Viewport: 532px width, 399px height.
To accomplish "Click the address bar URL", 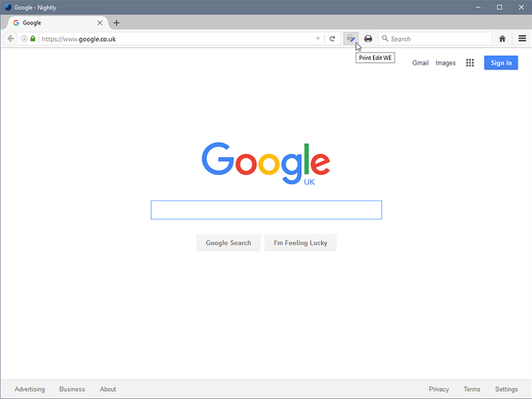I will [79, 39].
